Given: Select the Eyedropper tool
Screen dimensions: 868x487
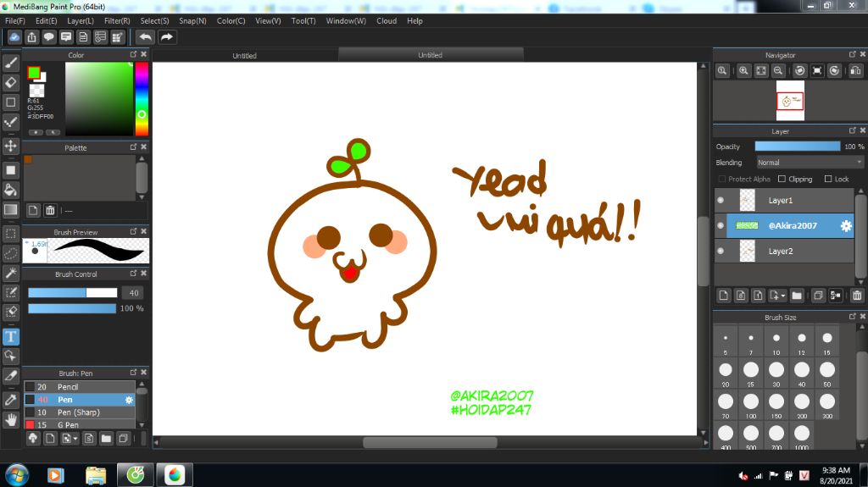Looking at the screenshot, I should [10, 400].
